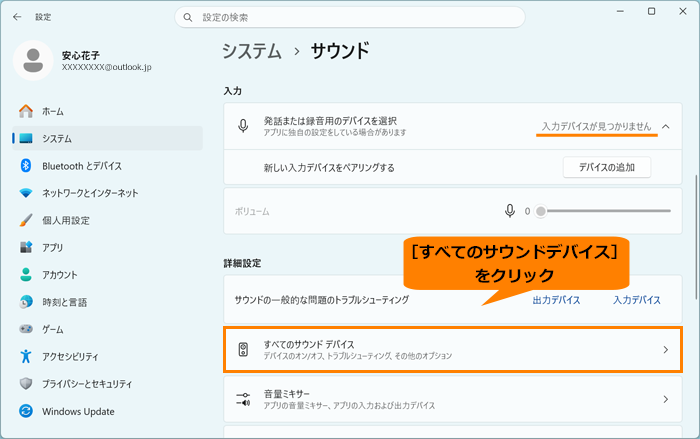
Task: Click the network Wi-Fi icon
Action: [x=26, y=193]
